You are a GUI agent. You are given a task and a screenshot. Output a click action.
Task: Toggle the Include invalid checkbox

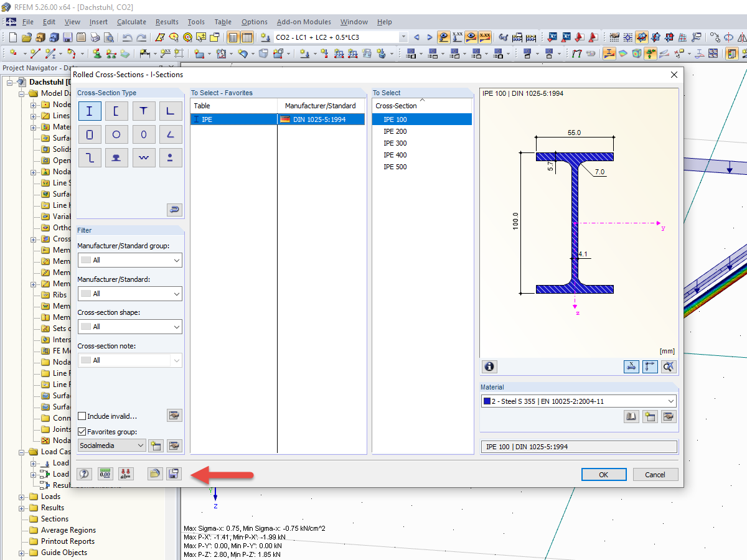click(82, 416)
